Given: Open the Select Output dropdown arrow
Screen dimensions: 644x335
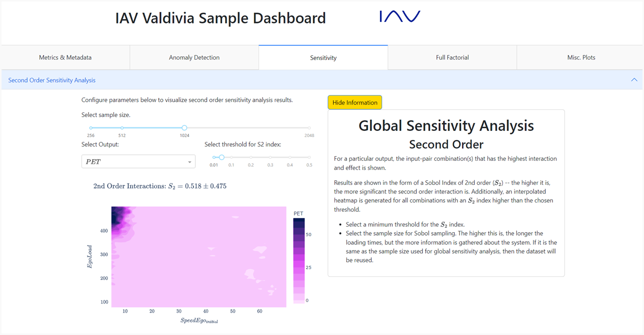Looking at the screenshot, I should (x=189, y=162).
